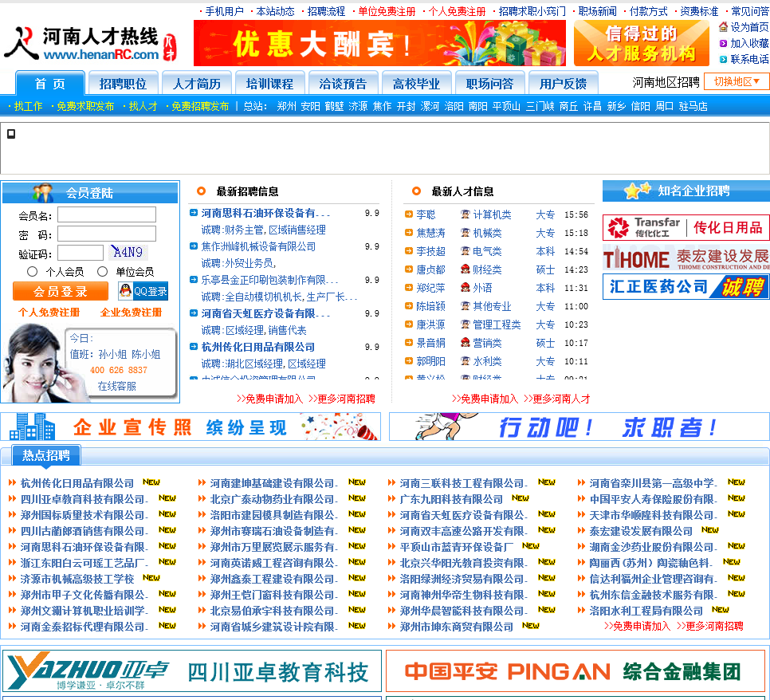
Task: Open the 首页 tab
Action: pyautogui.click(x=50, y=83)
